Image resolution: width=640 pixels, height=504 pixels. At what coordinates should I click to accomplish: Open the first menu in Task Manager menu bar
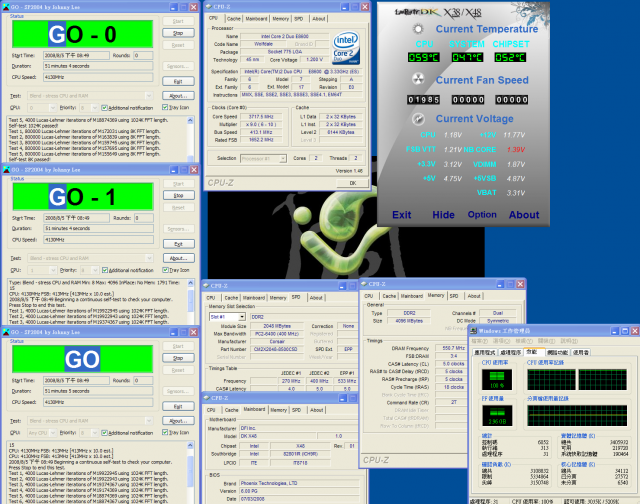click(480, 341)
